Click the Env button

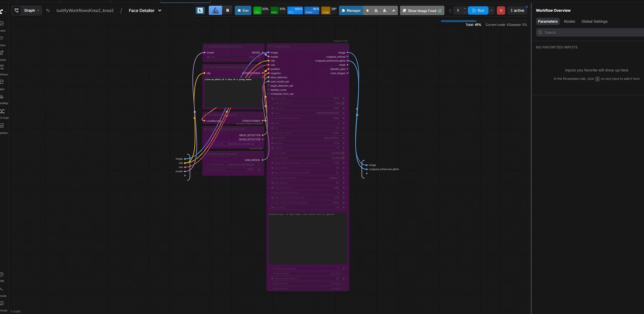tap(243, 10)
